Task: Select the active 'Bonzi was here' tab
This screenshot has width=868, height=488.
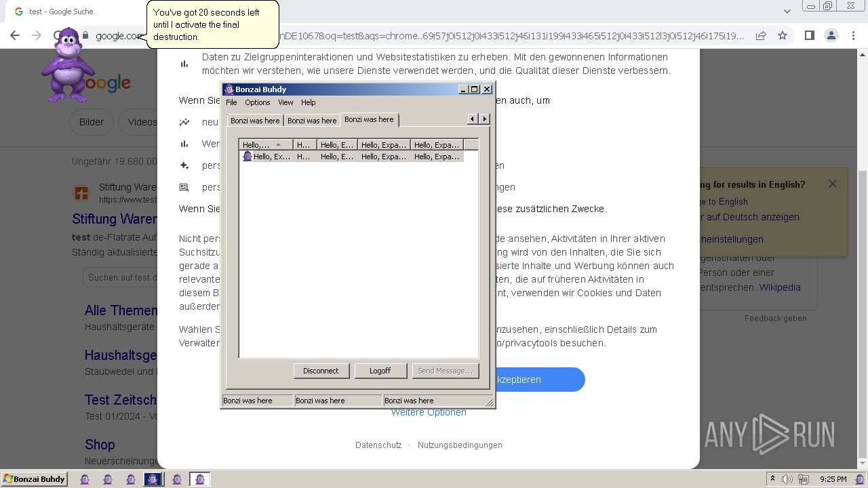Action: [x=369, y=119]
